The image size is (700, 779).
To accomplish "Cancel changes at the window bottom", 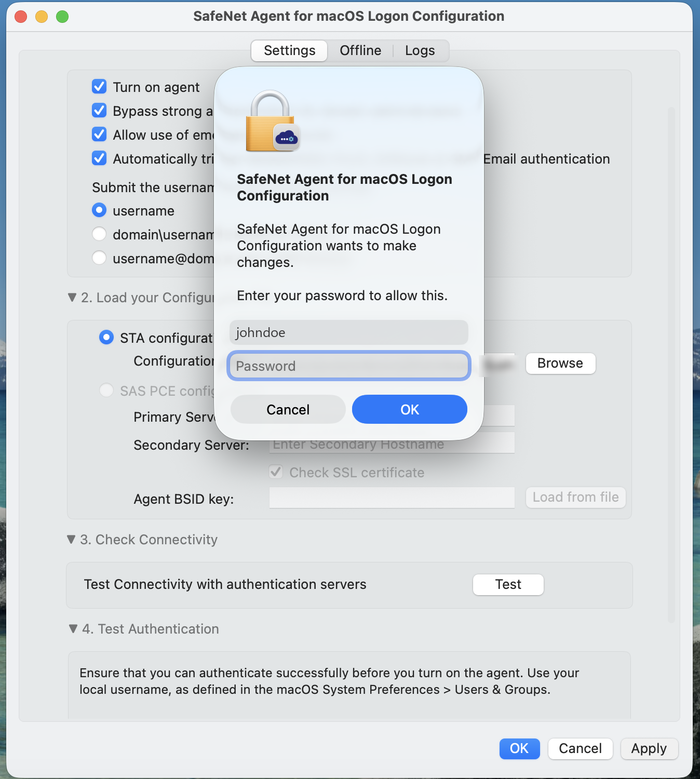I will click(x=581, y=749).
